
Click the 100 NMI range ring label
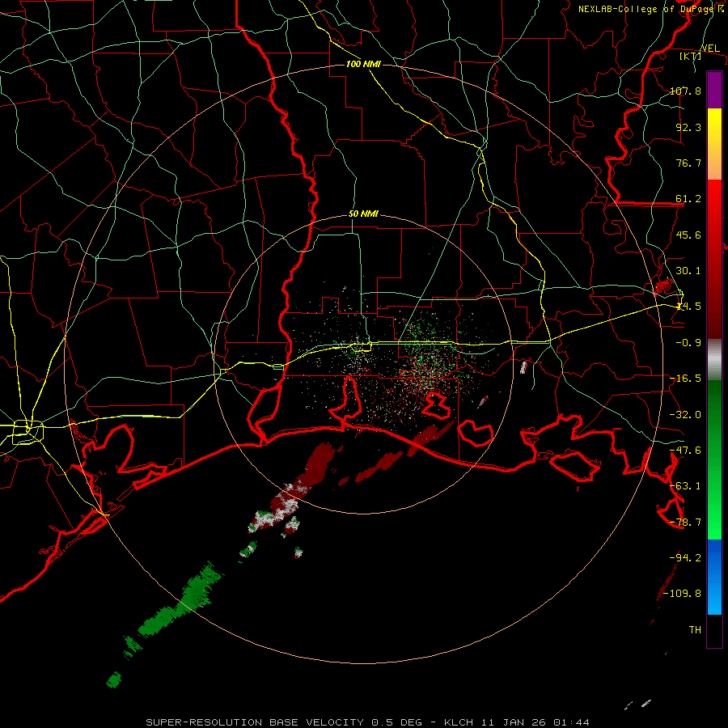tap(363, 64)
